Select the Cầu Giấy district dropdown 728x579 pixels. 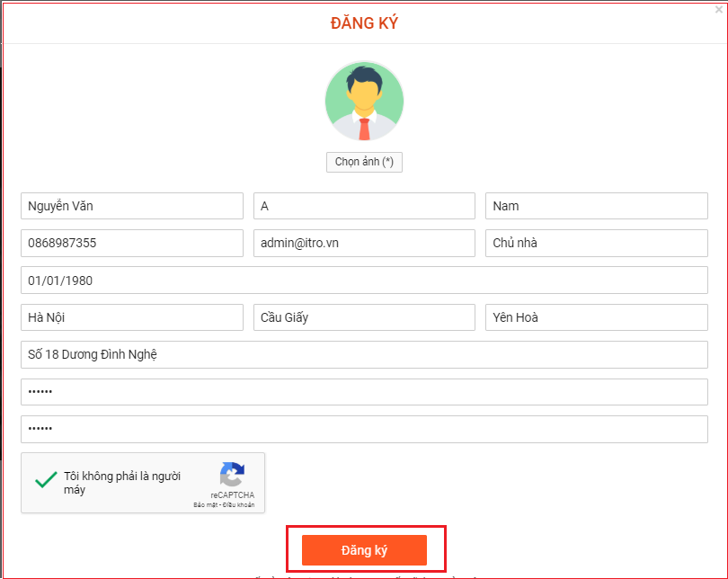[364, 317]
